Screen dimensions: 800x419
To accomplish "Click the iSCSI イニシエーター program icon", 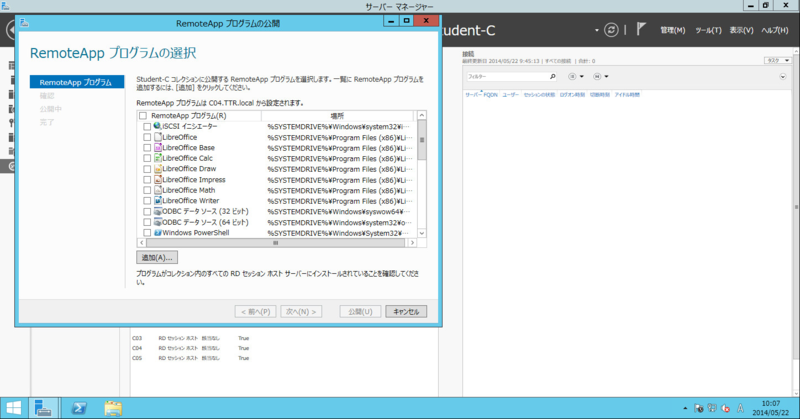I will [158, 126].
